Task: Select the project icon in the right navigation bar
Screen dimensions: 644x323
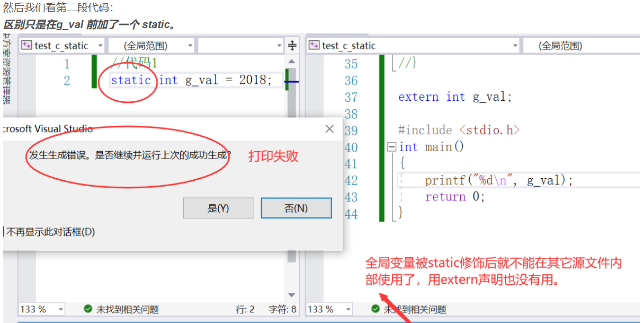Action: click(314, 46)
